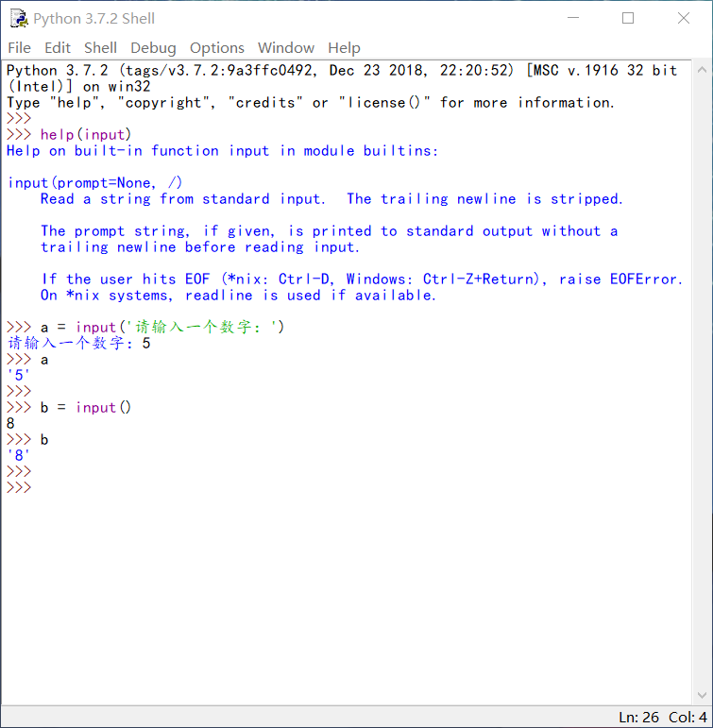Minimize the Python Shell window
713x728 pixels.
573,18
